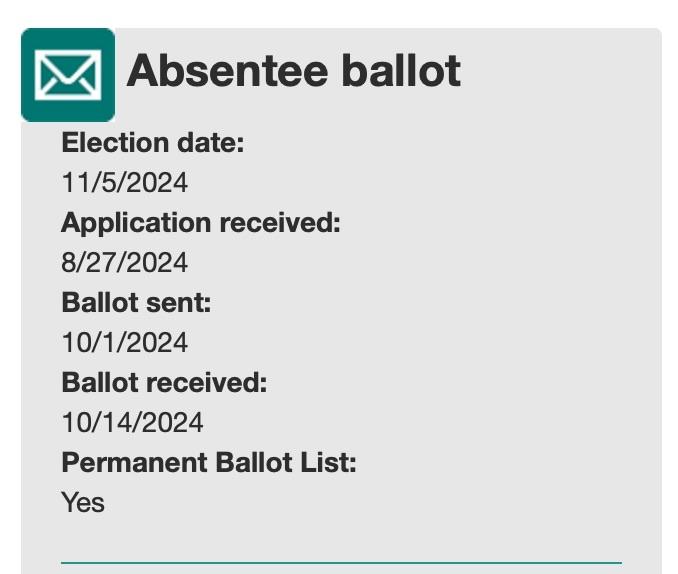The image size is (678, 574).
Task: Click the 10/14/2024 ballot received date
Action: pyautogui.click(x=132, y=422)
